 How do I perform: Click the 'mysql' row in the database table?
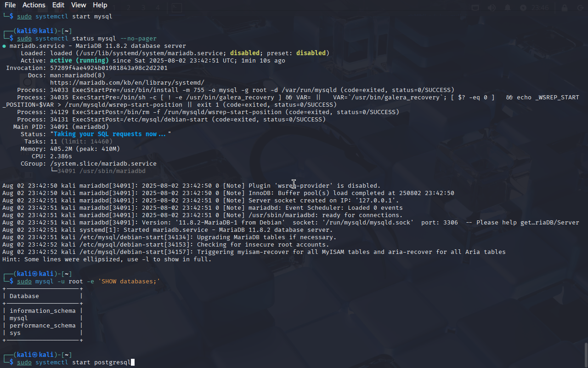point(19,318)
